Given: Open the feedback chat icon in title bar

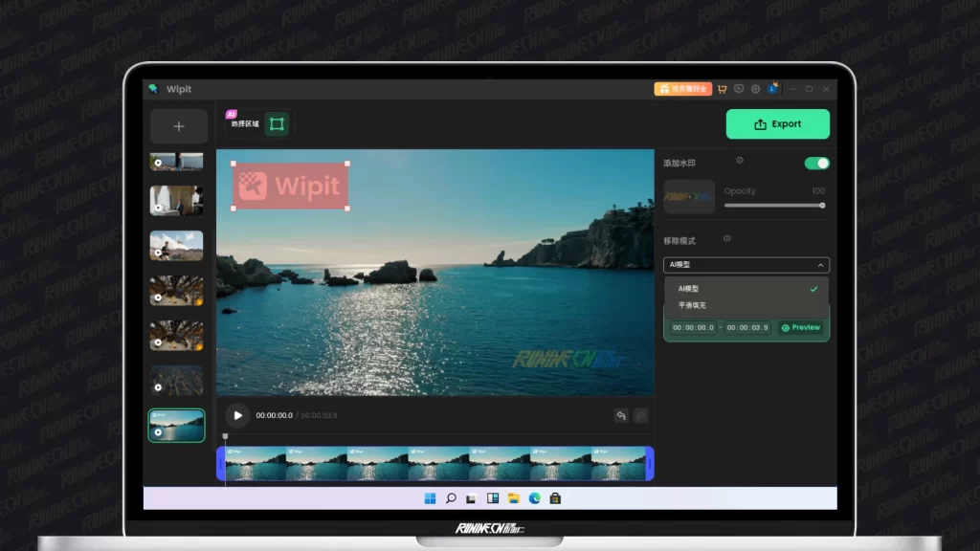Looking at the screenshot, I should (x=739, y=89).
